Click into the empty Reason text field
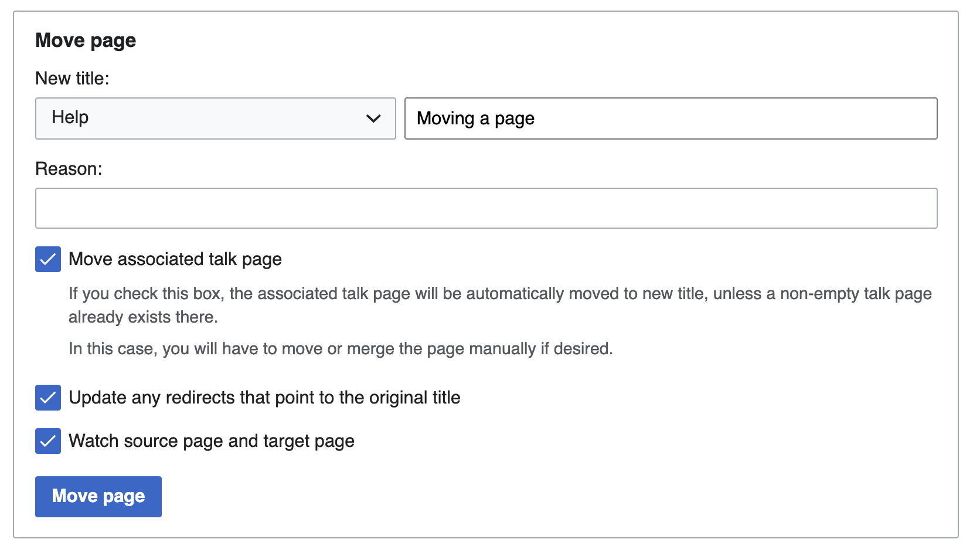This screenshot has width=980, height=556. coord(486,208)
